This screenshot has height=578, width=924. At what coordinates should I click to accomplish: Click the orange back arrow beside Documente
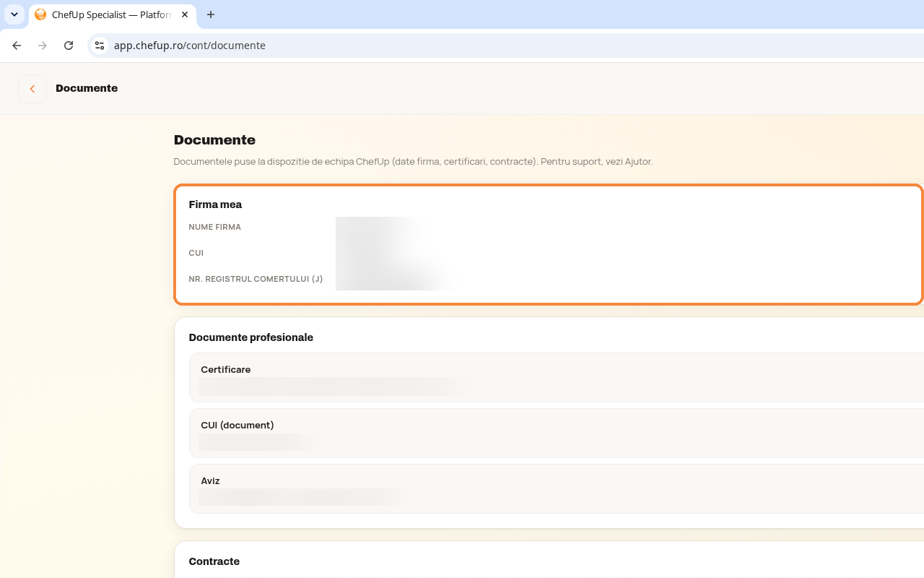pos(32,89)
